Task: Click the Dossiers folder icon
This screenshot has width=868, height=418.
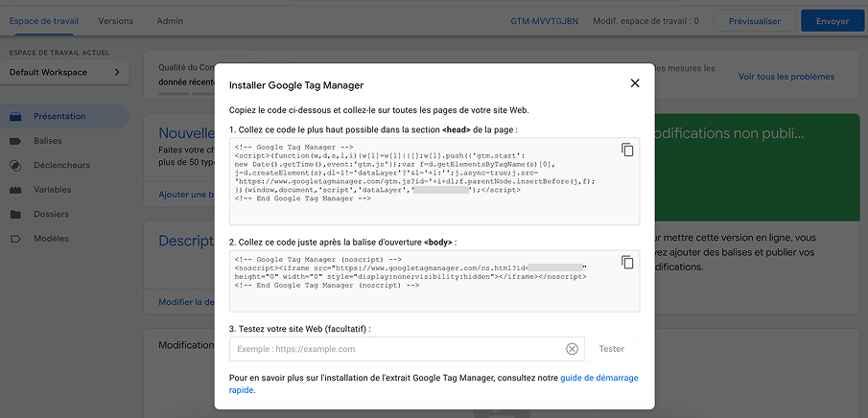Action: pos(15,214)
